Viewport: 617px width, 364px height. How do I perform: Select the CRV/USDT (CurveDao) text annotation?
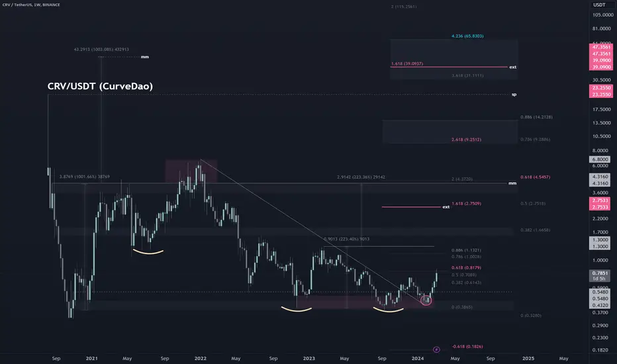coord(100,86)
